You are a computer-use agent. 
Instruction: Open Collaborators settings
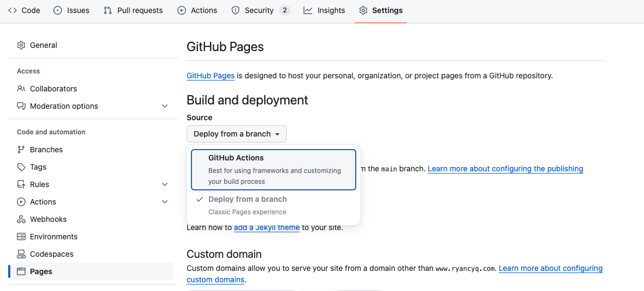point(93,89)
